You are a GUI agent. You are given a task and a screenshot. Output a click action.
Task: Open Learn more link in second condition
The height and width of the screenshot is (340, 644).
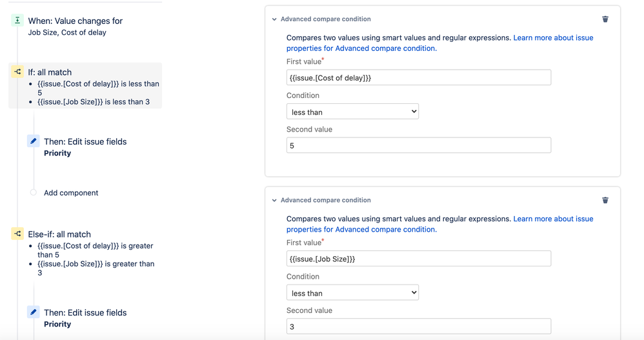pos(552,219)
